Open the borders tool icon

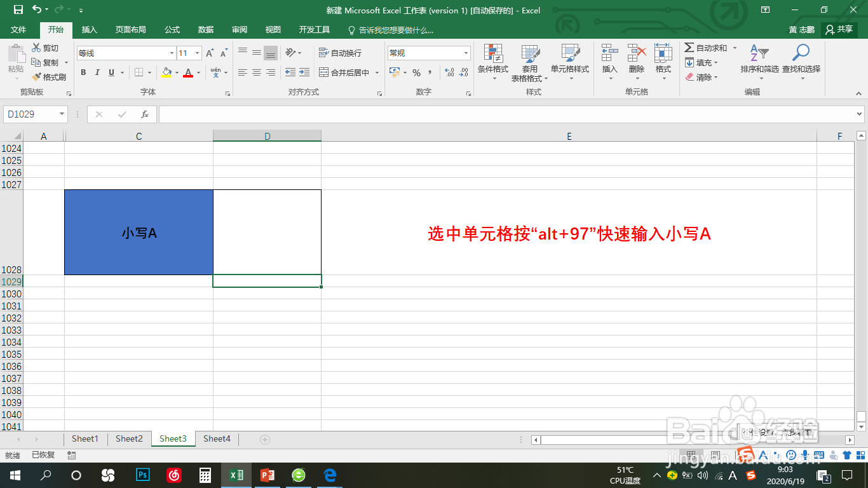(139, 72)
